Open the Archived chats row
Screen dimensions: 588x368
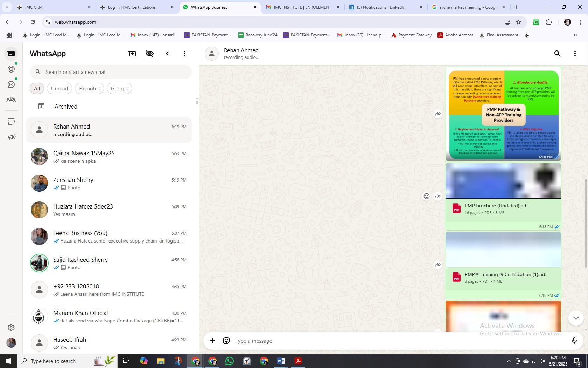pos(109,107)
